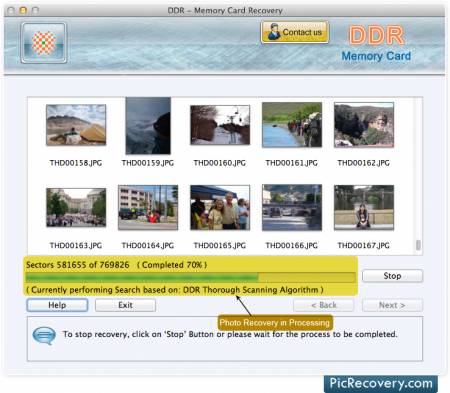Screen dimensions: 450x393
Task: Select the THD00158.JPG thumbnail
Action: (76, 125)
